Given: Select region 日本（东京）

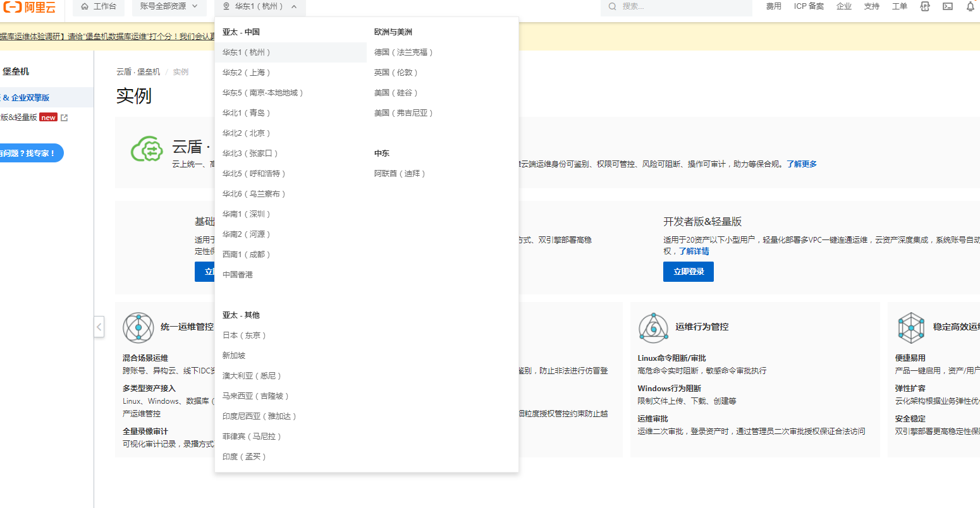Looking at the screenshot, I should point(291,336).
